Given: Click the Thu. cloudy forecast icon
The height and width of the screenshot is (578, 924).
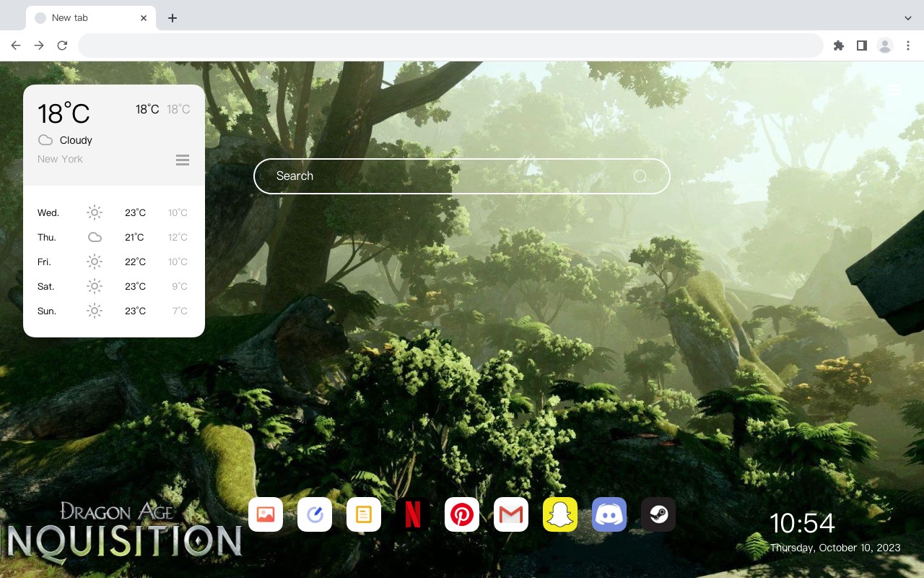Looking at the screenshot, I should click(x=95, y=237).
